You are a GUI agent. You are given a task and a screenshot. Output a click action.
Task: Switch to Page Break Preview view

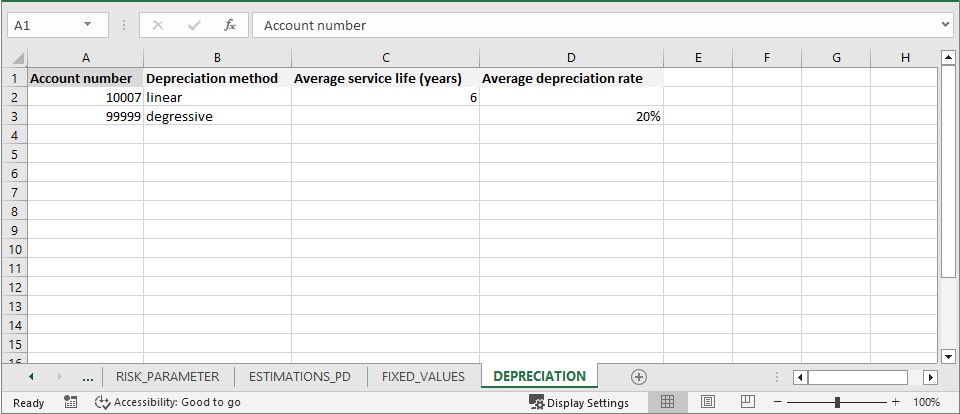pos(748,402)
